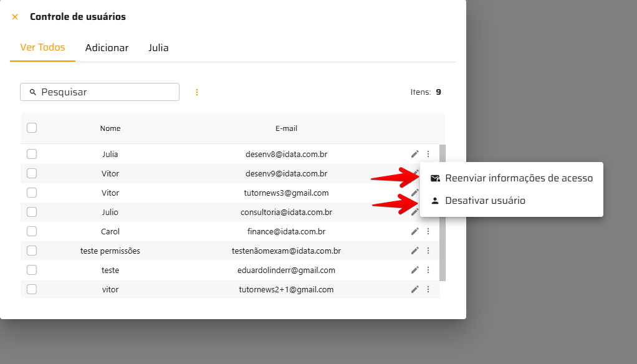Expand more options for Carol's row
637x364 pixels.
pos(428,231)
